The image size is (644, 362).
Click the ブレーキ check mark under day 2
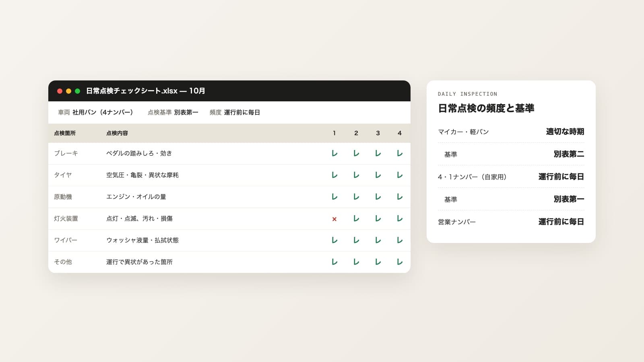(356, 153)
